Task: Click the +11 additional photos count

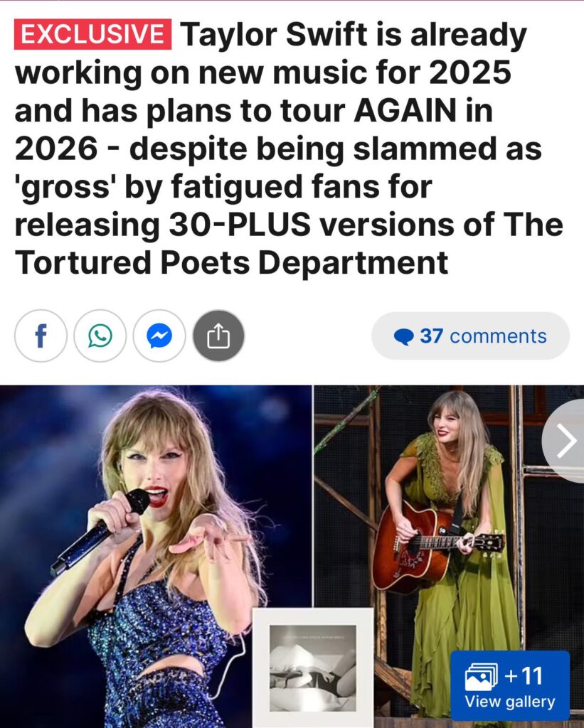Action: point(524,675)
